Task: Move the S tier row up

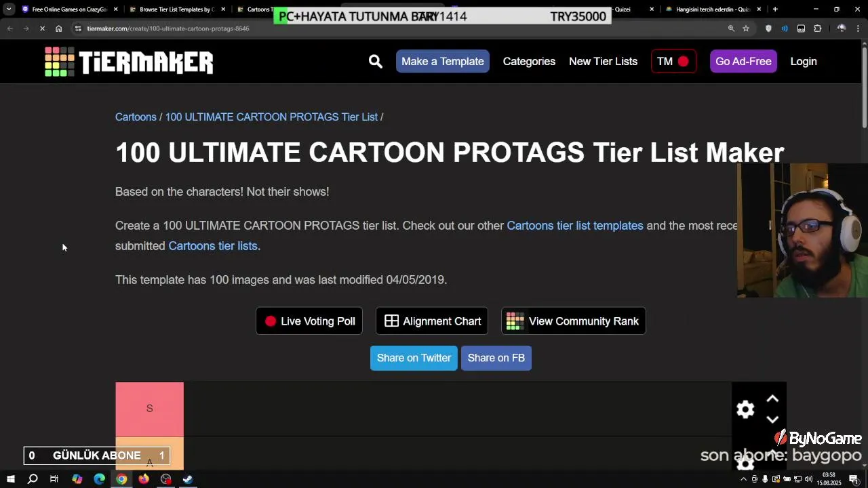Action: 772,399
